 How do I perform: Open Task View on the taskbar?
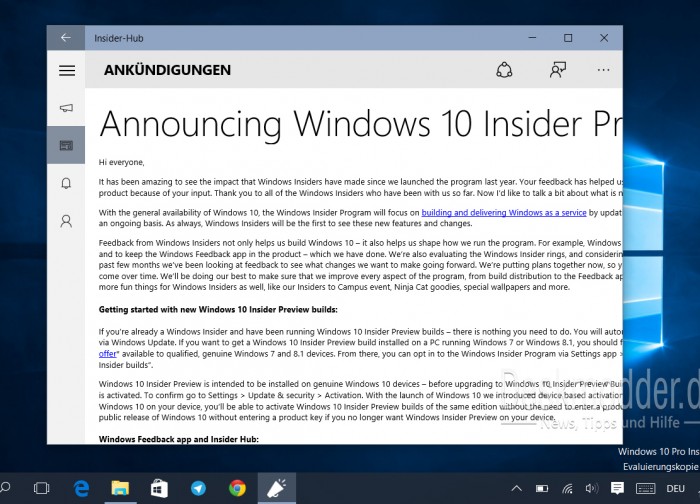click(x=42, y=488)
